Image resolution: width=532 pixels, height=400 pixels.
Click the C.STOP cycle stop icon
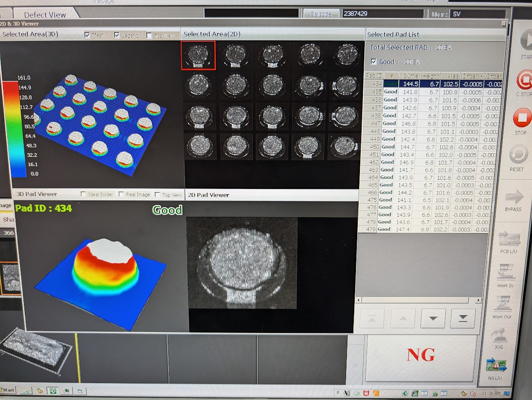pos(522,80)
